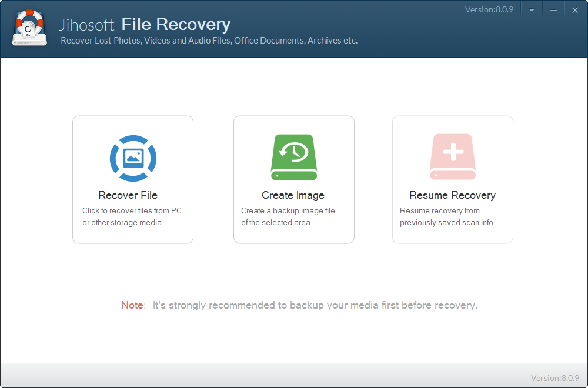This screenshot has width=588, height=388.
Task: Click the pink Resume Recovery drive icon
Action: [453, 157]
